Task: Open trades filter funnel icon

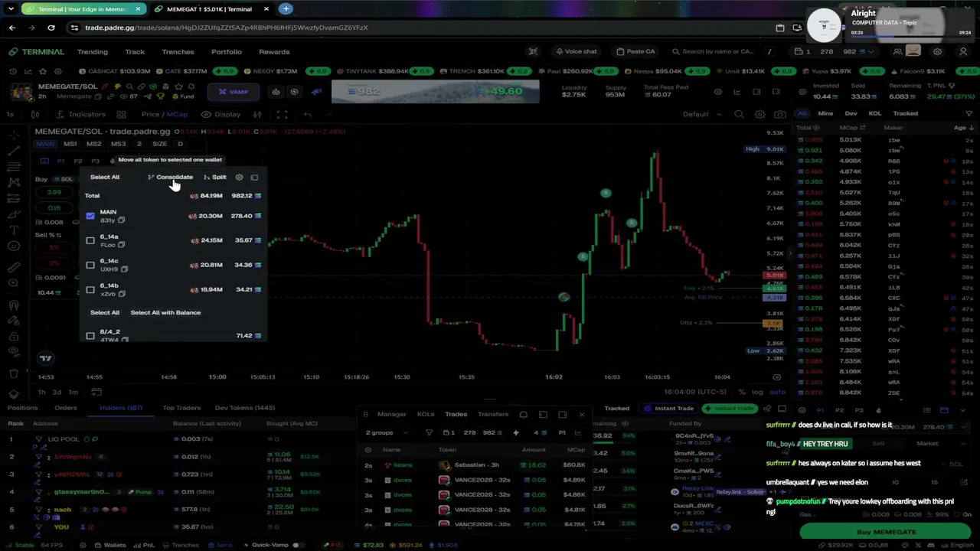Action: pos(969,113)
